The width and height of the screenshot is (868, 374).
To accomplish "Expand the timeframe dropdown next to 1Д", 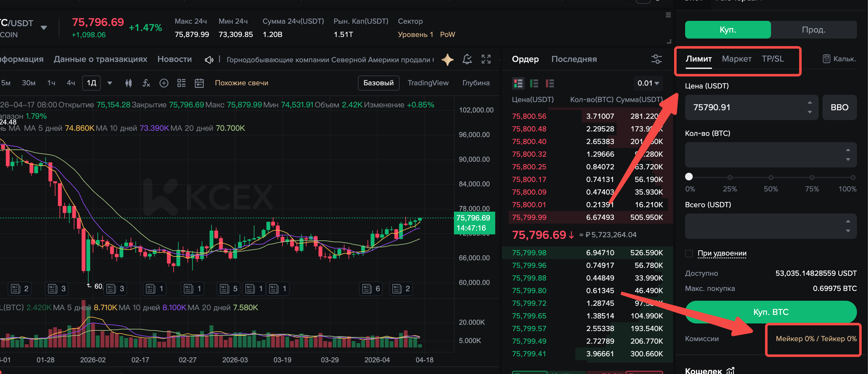I will tap(110, 83).
